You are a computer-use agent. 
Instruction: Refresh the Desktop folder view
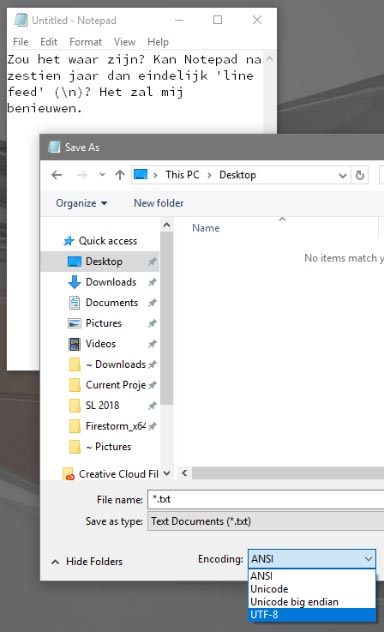(360, 175)
